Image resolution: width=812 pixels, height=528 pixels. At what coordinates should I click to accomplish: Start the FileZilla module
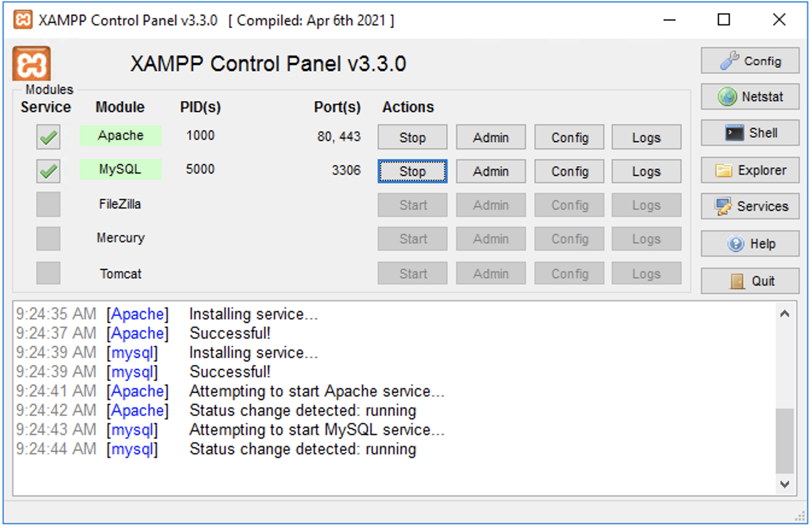click(x=413, y=205)
